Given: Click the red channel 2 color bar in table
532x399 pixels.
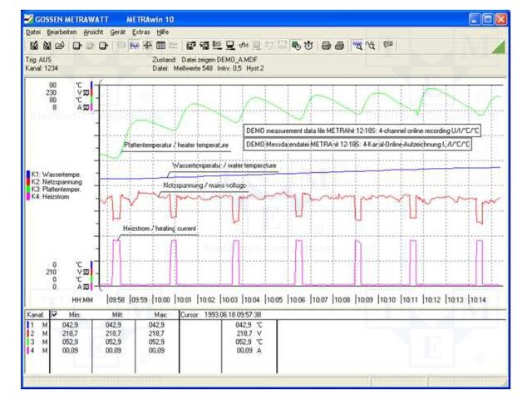Looking at the screenshot, I should (x=29, y=332).
